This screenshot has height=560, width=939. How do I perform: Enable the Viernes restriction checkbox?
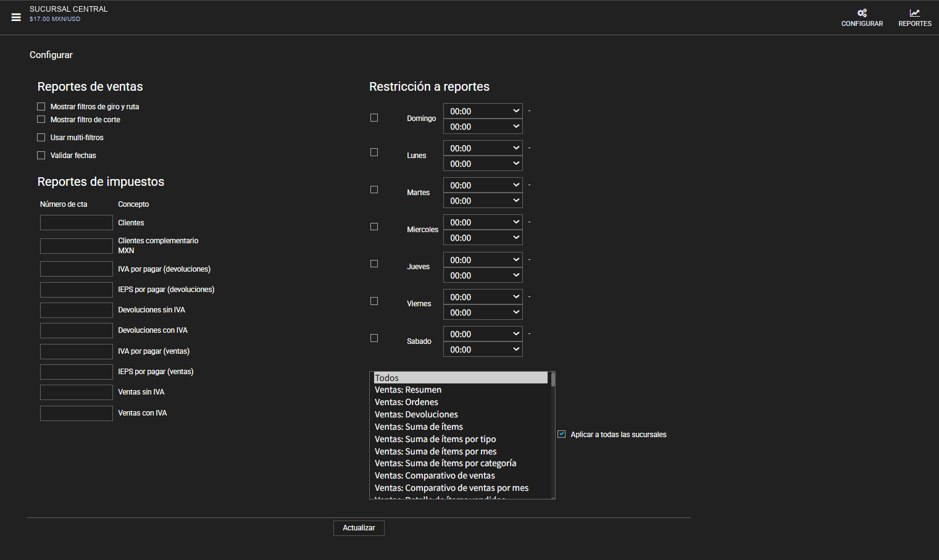click(x=374, y=301)
